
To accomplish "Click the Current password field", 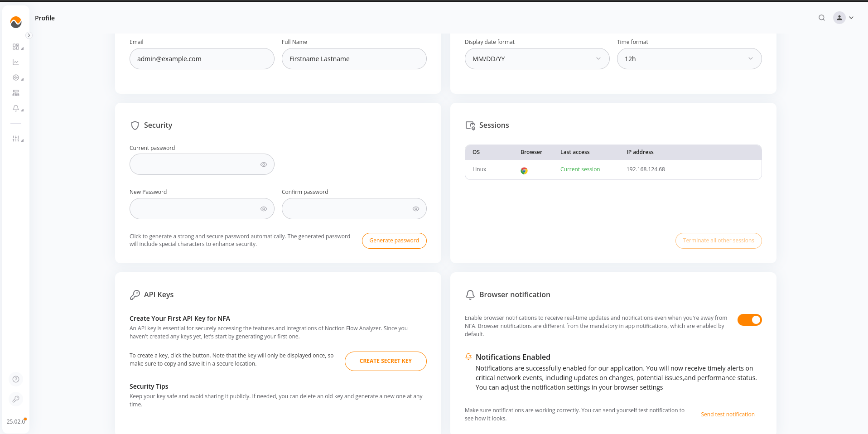I will [x=202, y=164].
